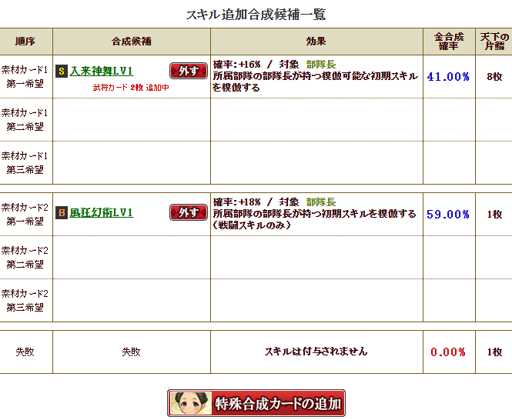Viewport: 512px width, 420px height.
Task: Click the girl portrait on 特殊合成カードの追加 button
Action: pyautogui.click(x=191, y=403)
